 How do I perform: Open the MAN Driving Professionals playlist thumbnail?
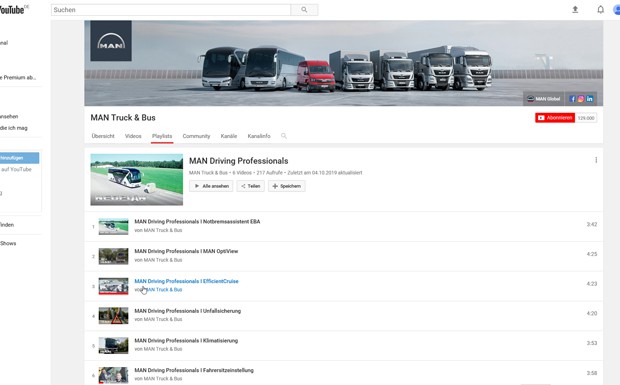point(137,179)
